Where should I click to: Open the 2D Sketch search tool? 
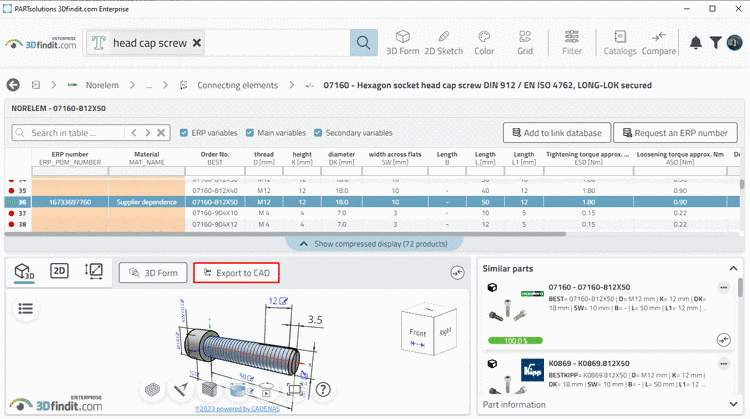443,43
